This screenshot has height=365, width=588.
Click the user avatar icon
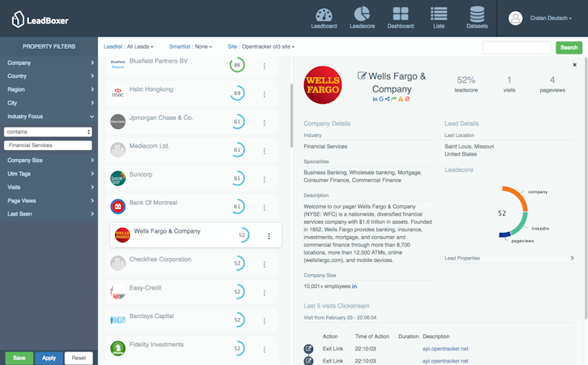pyautogui.click(x=515, y=18)
